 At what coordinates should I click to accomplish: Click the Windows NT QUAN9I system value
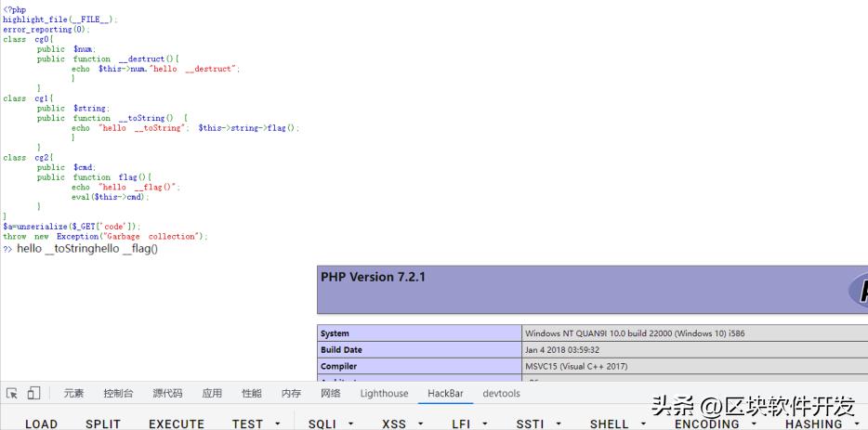click(635, 333)
